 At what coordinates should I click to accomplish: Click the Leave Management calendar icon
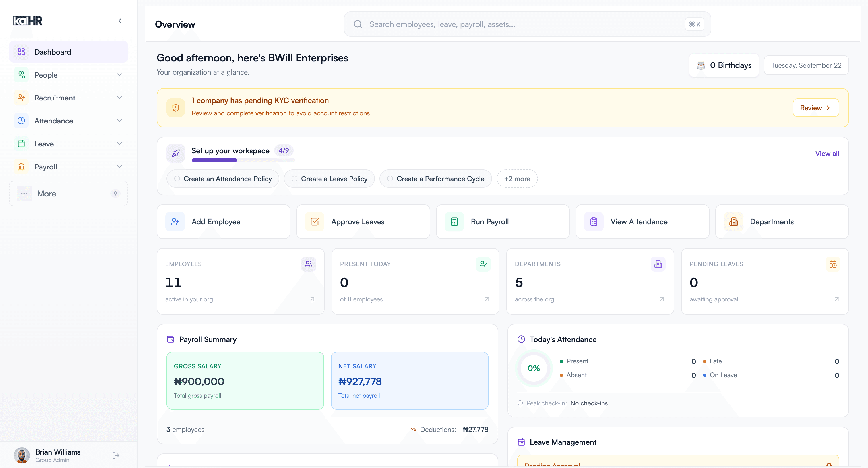(x=521, y=442)
